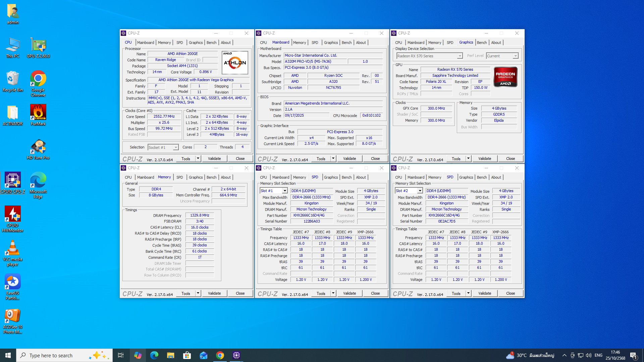Image resolution: width=644 pixels, height=362 pixels.
Task: Click the CPU-Z taskbar icon
Action: (236, 355)
